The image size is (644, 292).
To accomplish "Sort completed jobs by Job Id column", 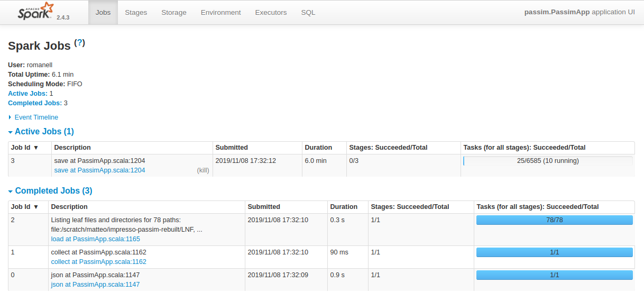I will (x=25, y=207).
